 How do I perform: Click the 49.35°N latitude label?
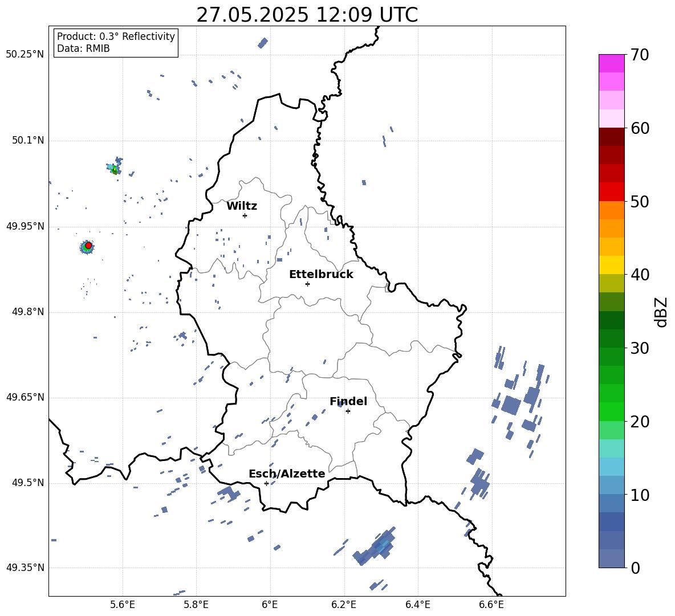[25, 568]
